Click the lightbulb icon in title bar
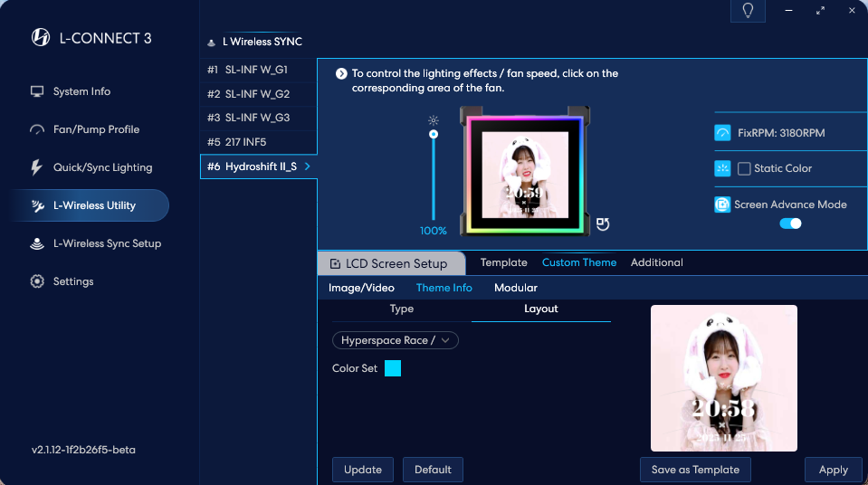 748,10
